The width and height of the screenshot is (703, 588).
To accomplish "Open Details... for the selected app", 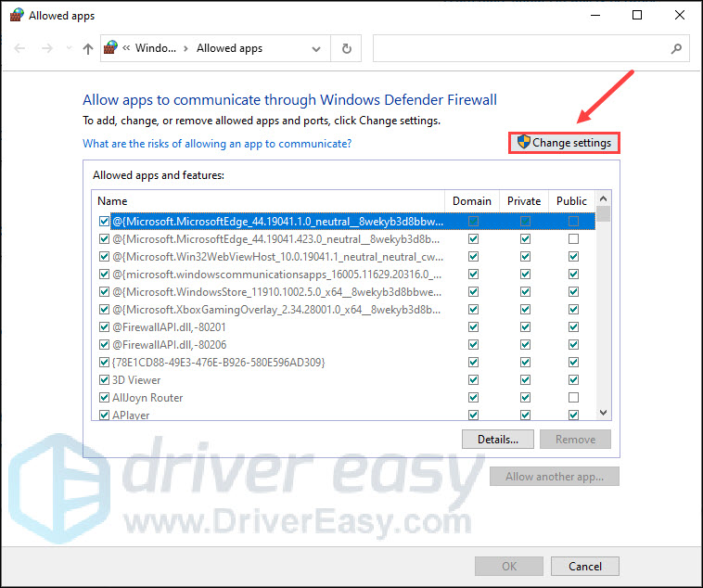I will (x=498, y=439).
